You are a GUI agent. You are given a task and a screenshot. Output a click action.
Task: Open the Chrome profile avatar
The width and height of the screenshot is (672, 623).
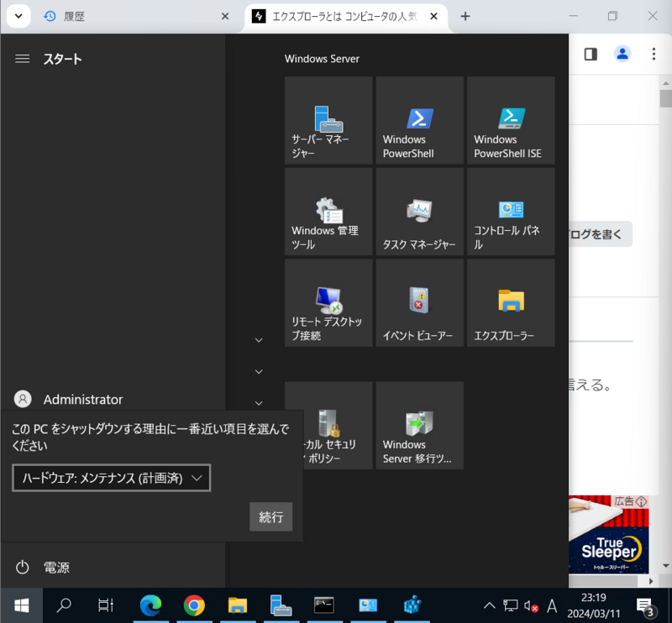622,54
